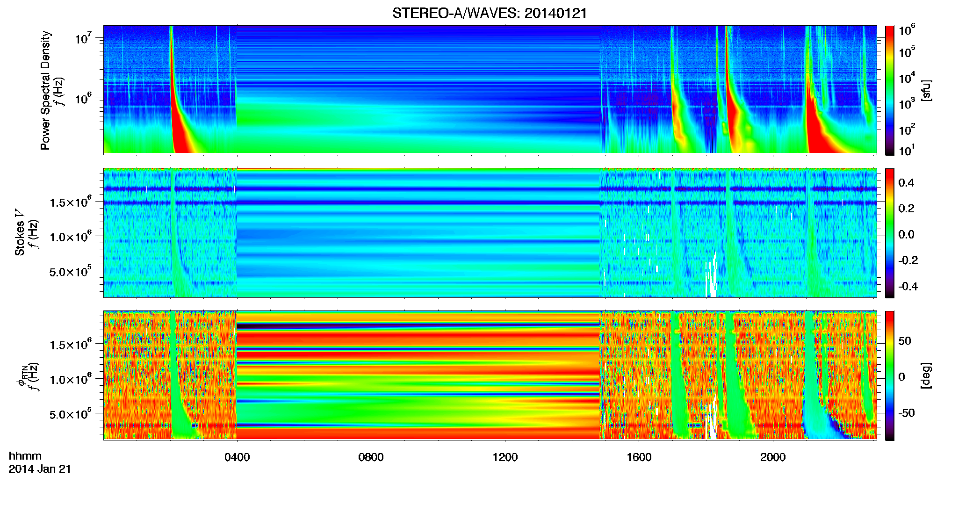
Task: Click the [deg] colorbar unit label
Action: coord(926,375)
